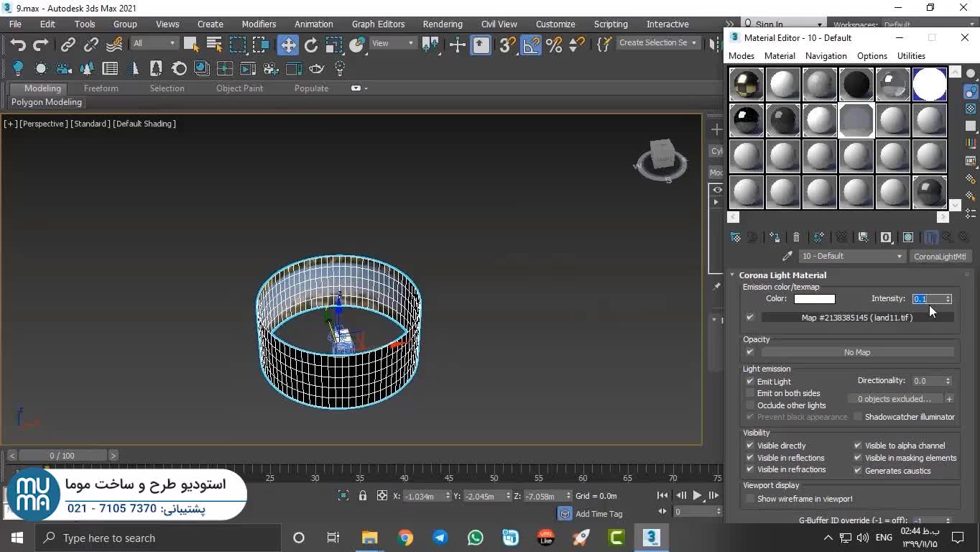Click the CoronaLightMtl material type button

940,257
